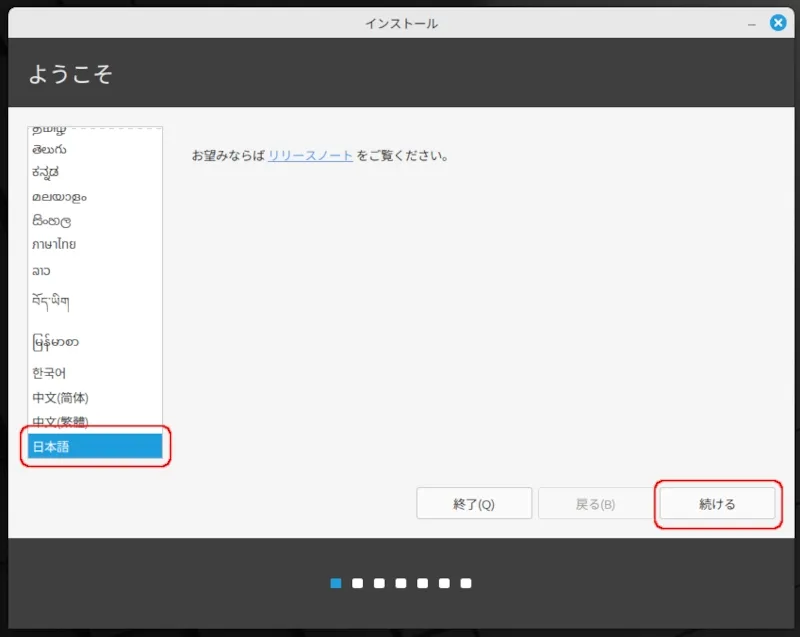The height and width of the screenshot is (637, 800).
Task: Select Telugu (తెలుగు) in the language list
Action: pyautogui.click(x=50, y=149)
